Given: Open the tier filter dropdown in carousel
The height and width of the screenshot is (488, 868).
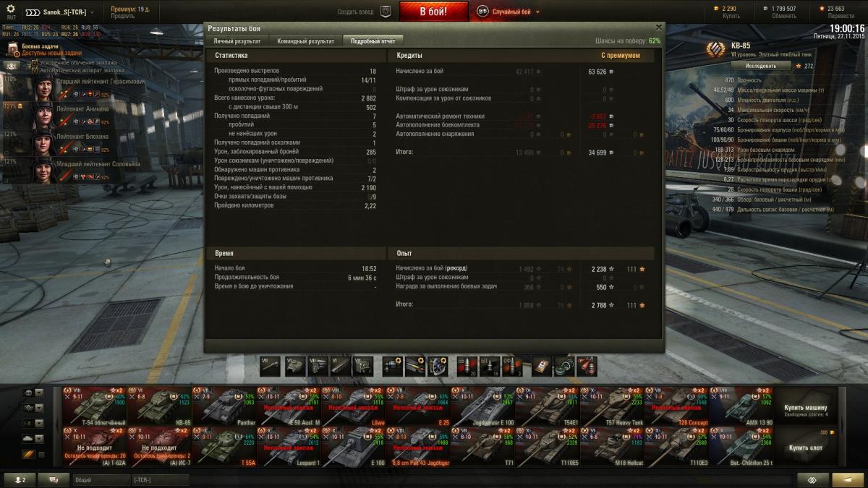Looking at the screenshot, I should pyautogui.click(x=34, y=423).
